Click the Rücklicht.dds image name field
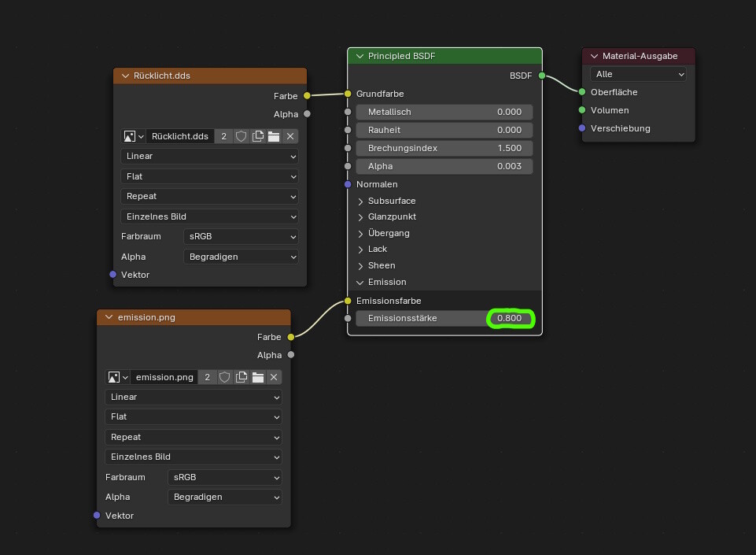This screenshot has width=756, height=555. 180,136
